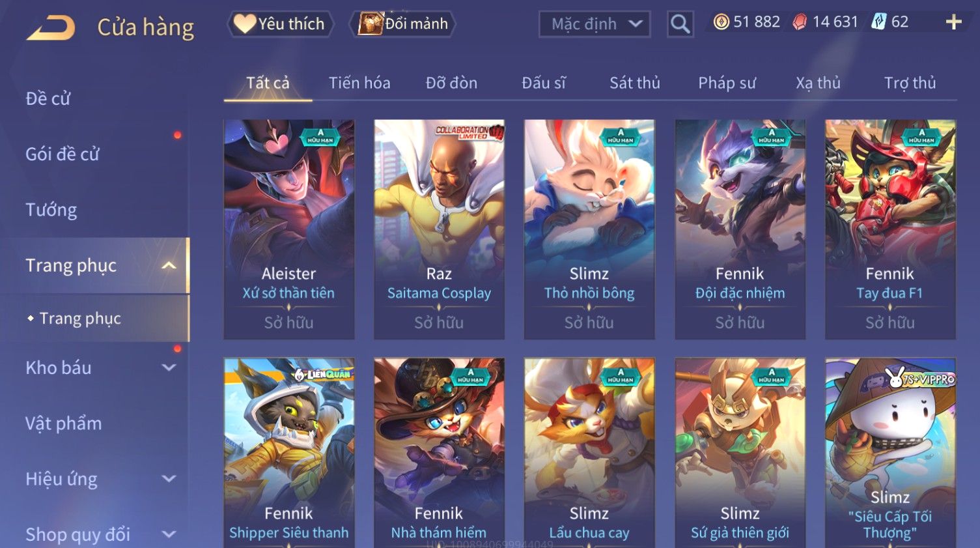Select the Tiến hóa tab
980x548 pixels.
coord(359,83)
